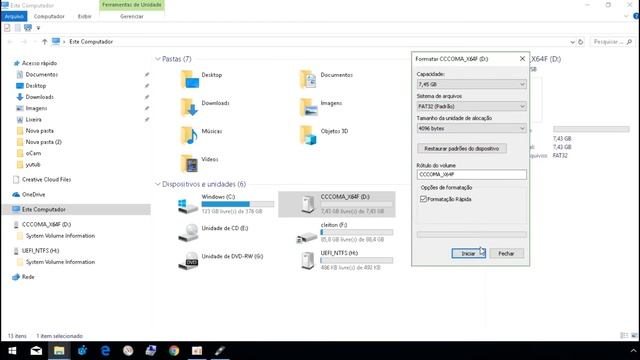Open the Imagens folder icon
The image size is (640, 360).
tap(308, 107)
